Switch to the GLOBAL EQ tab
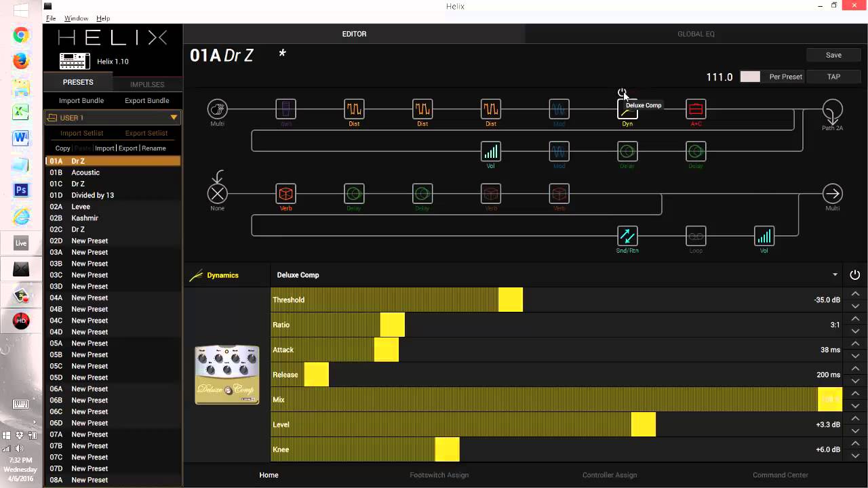The height and width of the screenshot is (488, 868). click(x=696, y=34)
